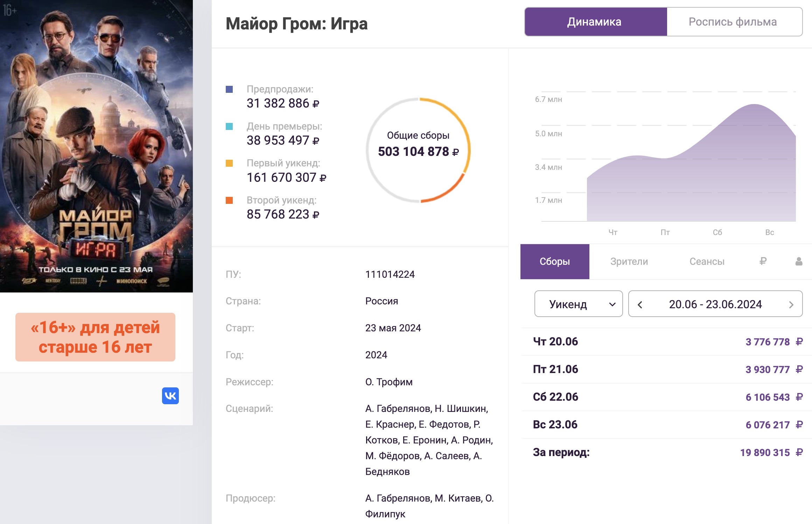812x524 pixels.
Task: Select the «Динамика» tab
Action: point(594,22)
